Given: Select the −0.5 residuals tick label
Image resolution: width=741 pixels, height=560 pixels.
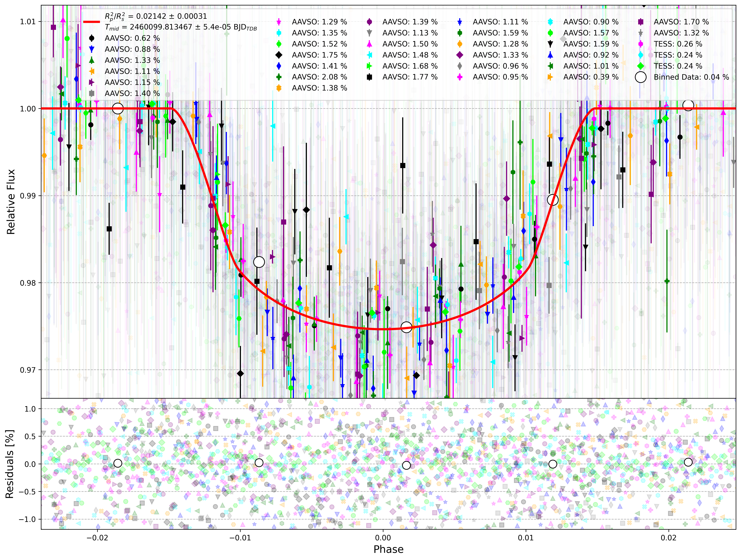Looking at the screenshot, I should click(x=27, y=492).
